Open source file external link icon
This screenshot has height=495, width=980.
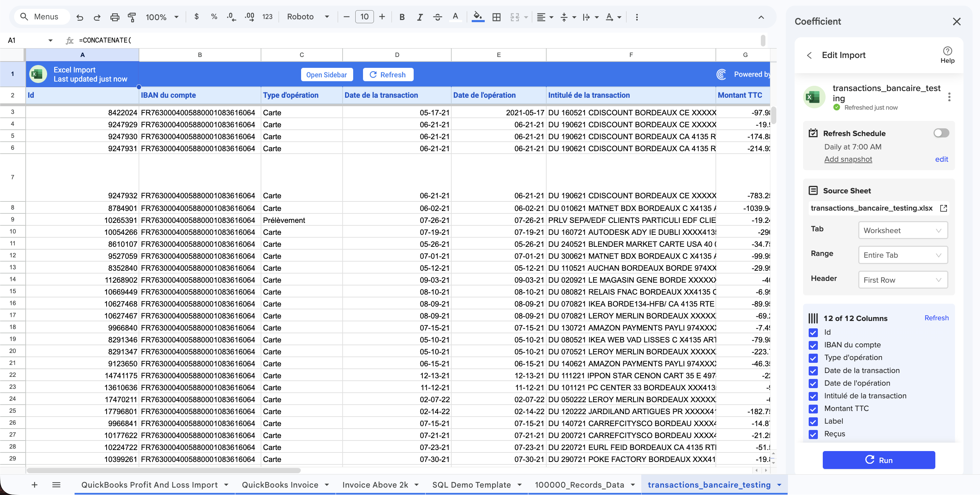point(943,208)
